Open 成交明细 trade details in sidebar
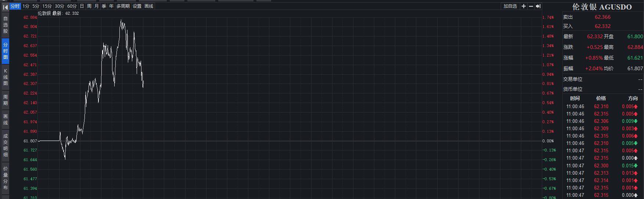 (x=6, y=145)
